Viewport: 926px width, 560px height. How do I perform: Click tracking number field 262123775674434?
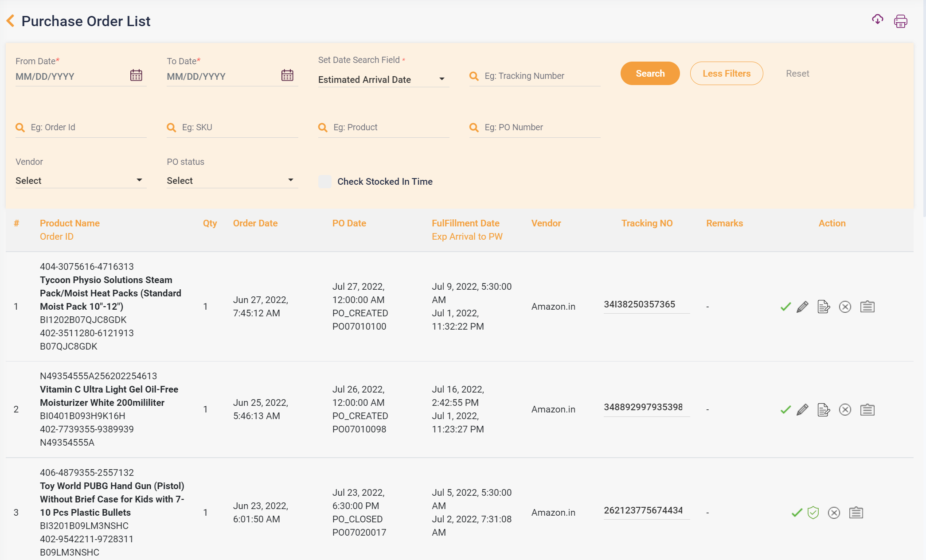point(646,510)
